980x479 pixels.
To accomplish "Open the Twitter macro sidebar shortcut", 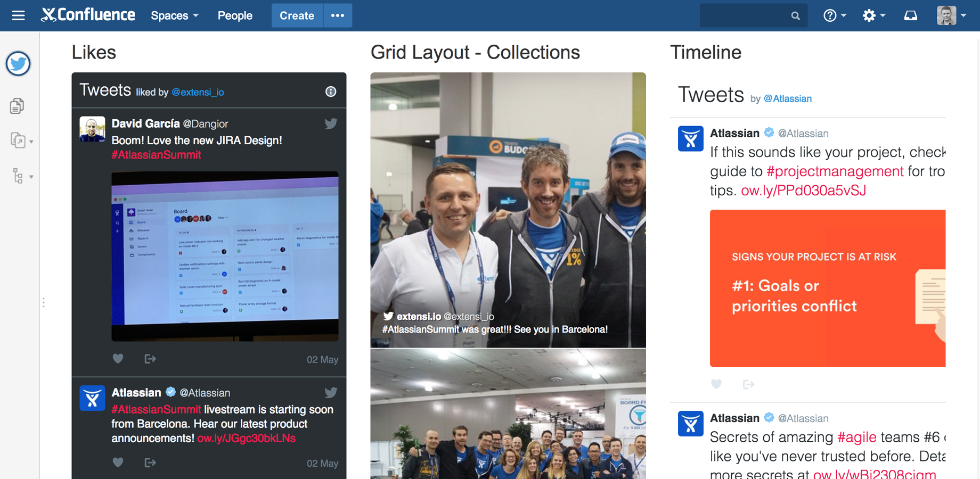I will click(x=18, y=64).
